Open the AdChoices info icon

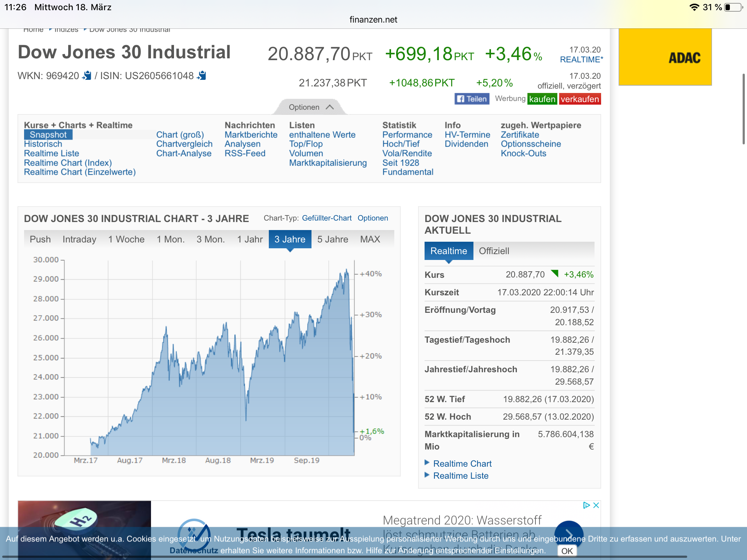click(586, 505)
